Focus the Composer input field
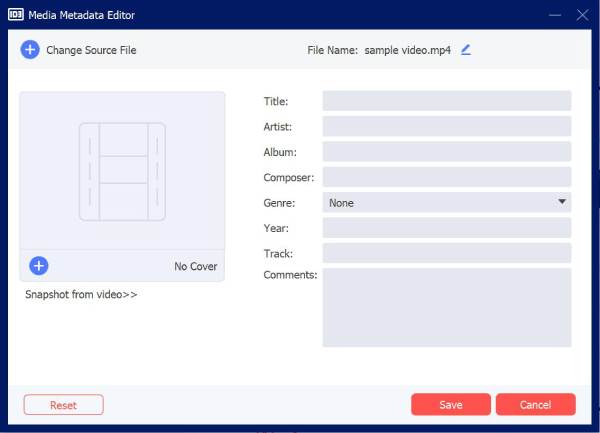600x433 pixels. pyautogui.click(x=447, y=177)
